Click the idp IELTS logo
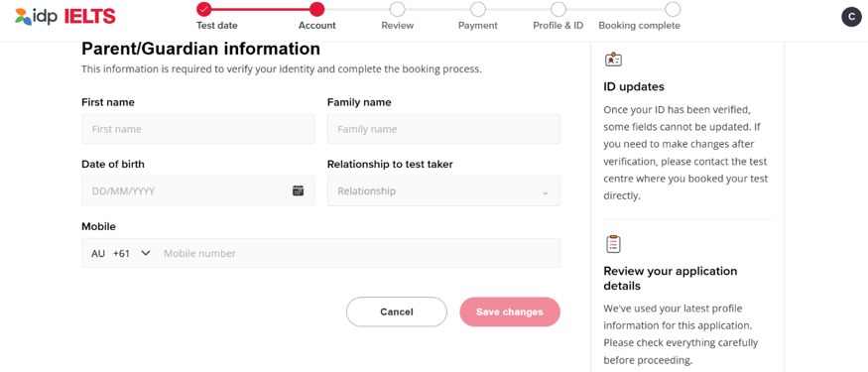Viewport: 868px width, 372px height. (64, 17)
